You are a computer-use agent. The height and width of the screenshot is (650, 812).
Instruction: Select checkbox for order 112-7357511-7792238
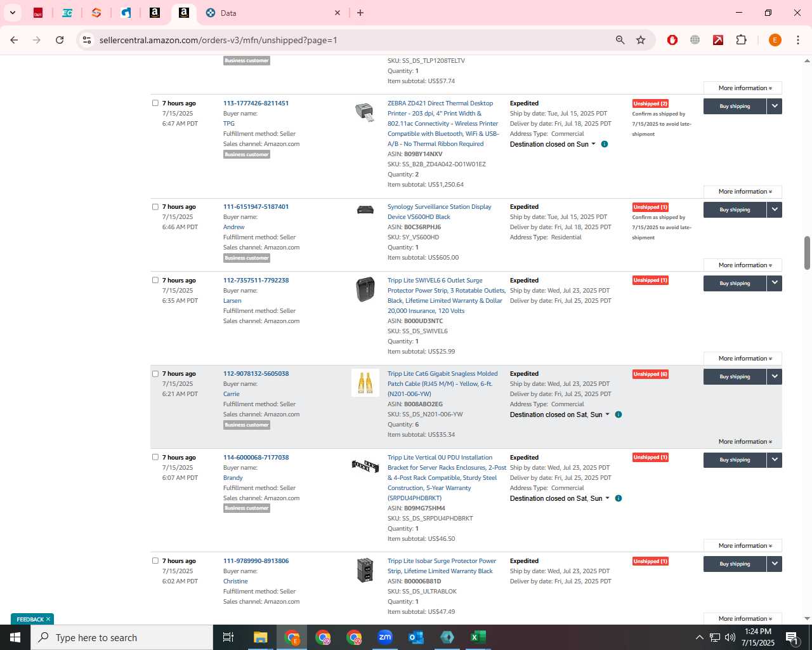(155, 280)
